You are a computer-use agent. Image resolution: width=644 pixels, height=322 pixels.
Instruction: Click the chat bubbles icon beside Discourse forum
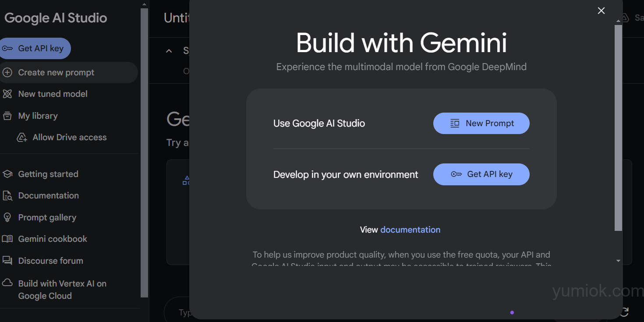(x=7, y=261)
